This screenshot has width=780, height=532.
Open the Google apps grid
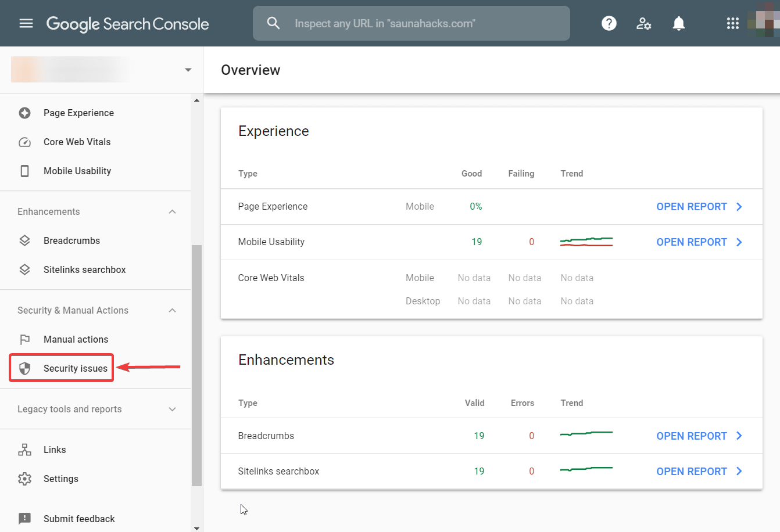click(732, 23)
